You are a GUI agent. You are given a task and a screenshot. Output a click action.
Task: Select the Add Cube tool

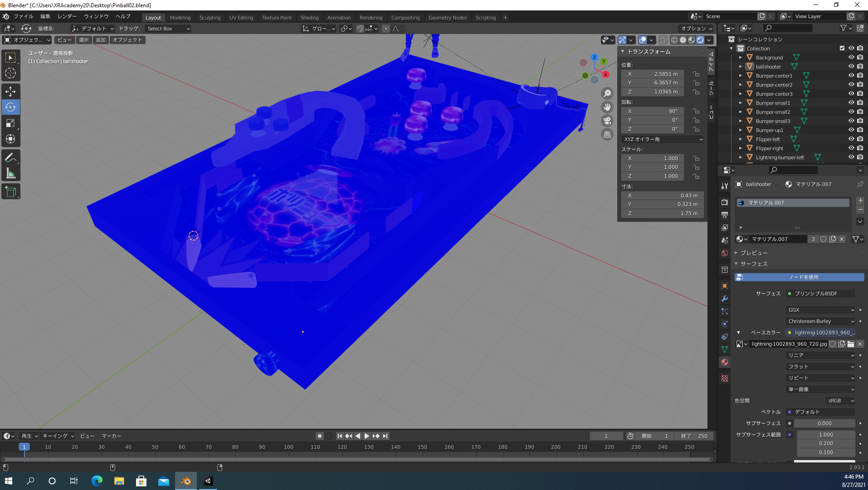[10, 192]
